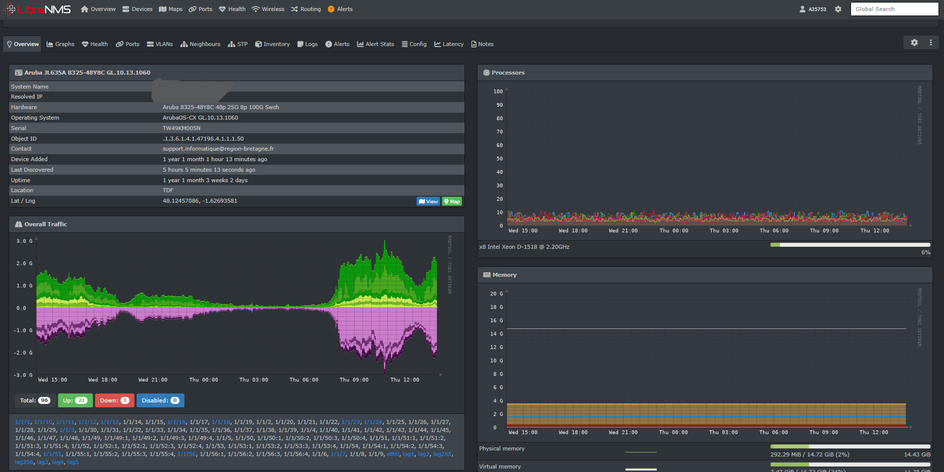Click coordinates 48.12457086, -1.62693581
This screenshot has height=472, width=944.
pyautogui.click(x=200, y=200)
